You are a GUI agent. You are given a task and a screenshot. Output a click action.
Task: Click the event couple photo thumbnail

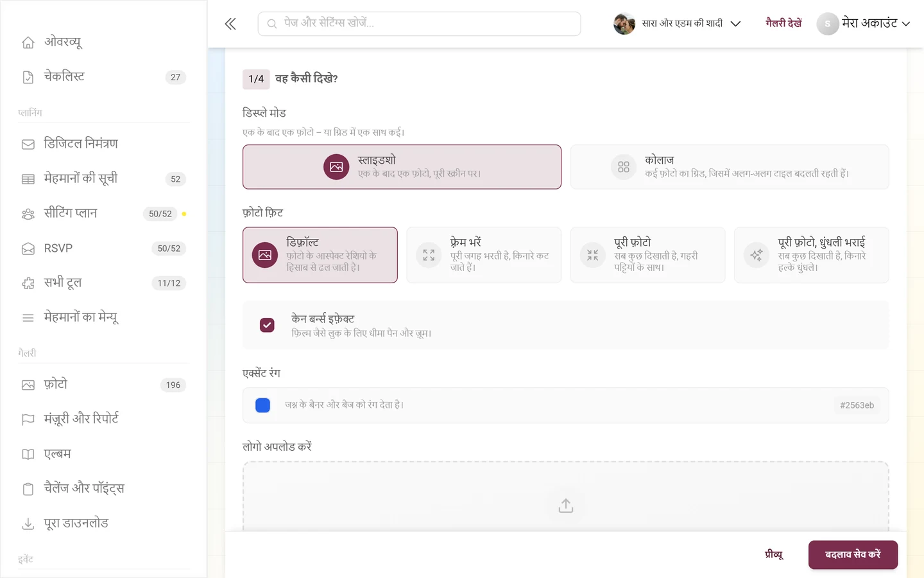point(624,24)
